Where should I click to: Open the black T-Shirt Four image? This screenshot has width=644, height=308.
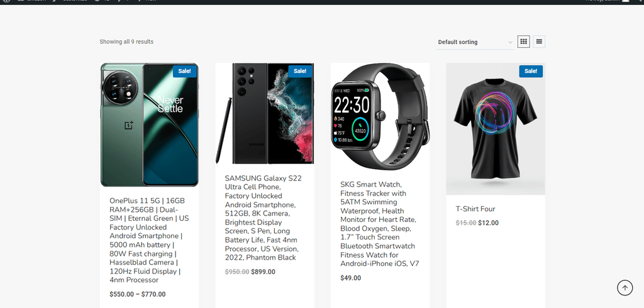pos(496,129)
